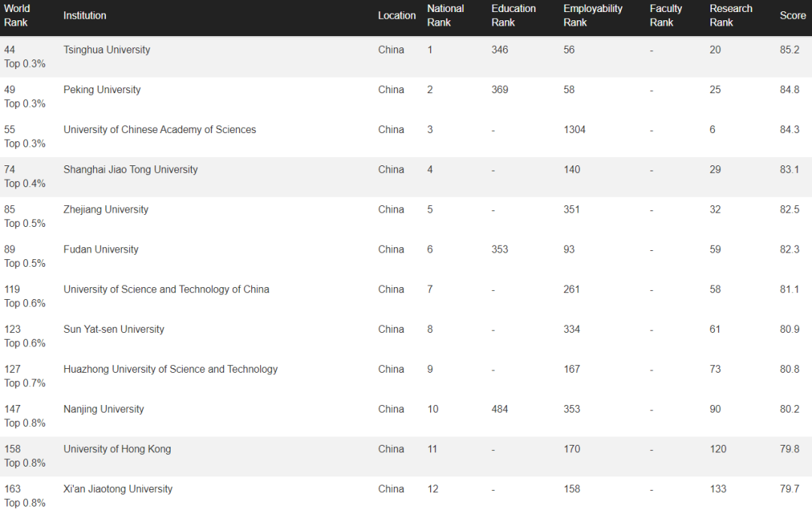The height and width of the screenshot is (514, 812).
Task: Select Huazhong University's employability rank 167
Action: pyautogui.click(x=571, y=369)
